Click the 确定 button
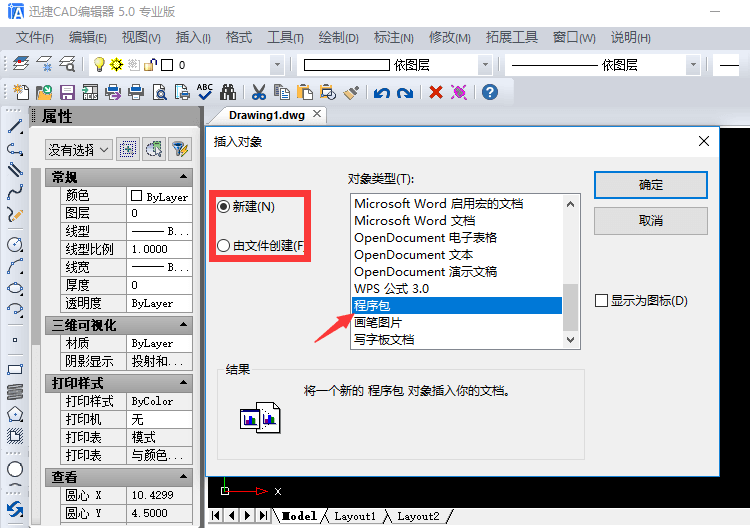Image resolution: width=750 pixels, height=528 pixels. click(650, 185)
